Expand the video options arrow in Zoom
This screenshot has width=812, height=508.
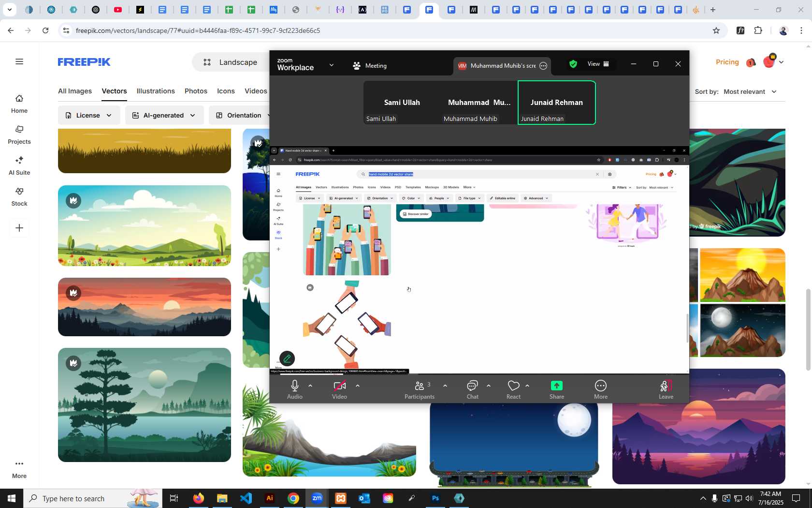coord(358,386)
